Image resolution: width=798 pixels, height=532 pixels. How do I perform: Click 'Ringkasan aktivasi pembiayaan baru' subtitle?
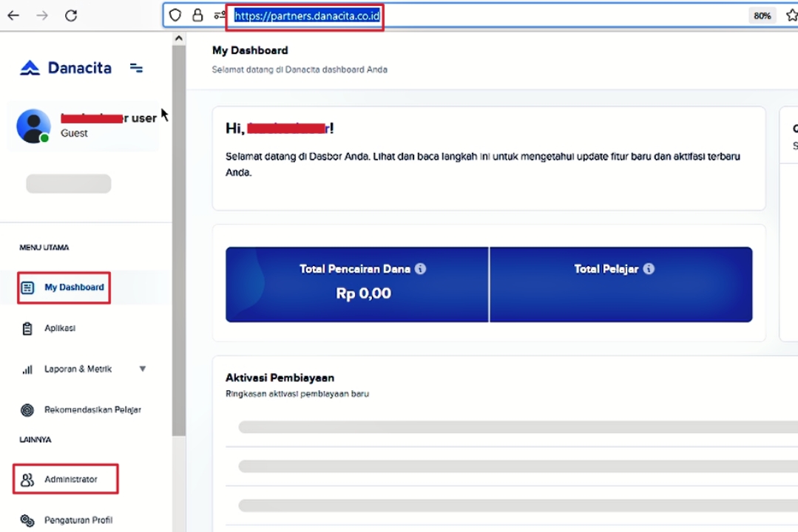[297, 394]
